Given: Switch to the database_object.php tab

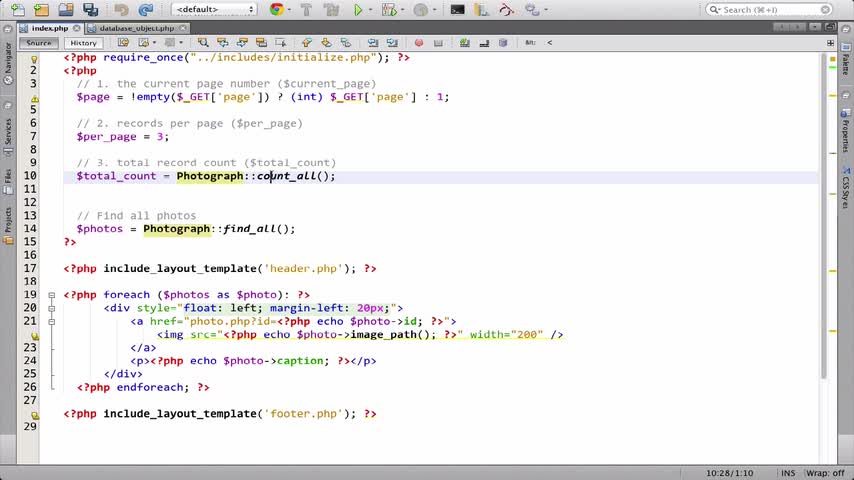Looking at the screenshot, I should click(137, 28).
